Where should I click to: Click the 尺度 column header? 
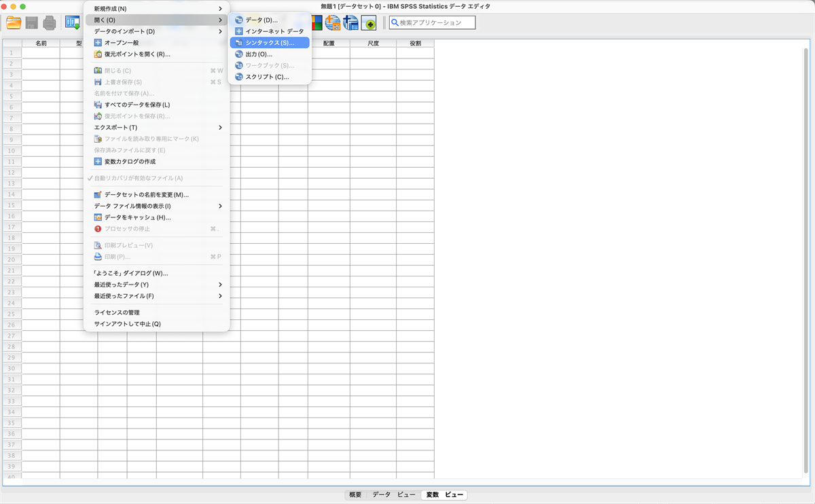(373, 43)
